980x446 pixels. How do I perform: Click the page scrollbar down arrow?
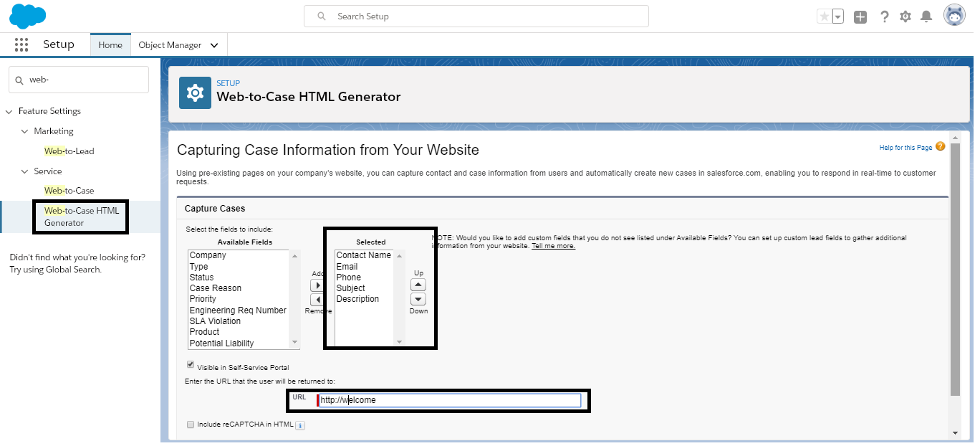click(x=955, y=434)
